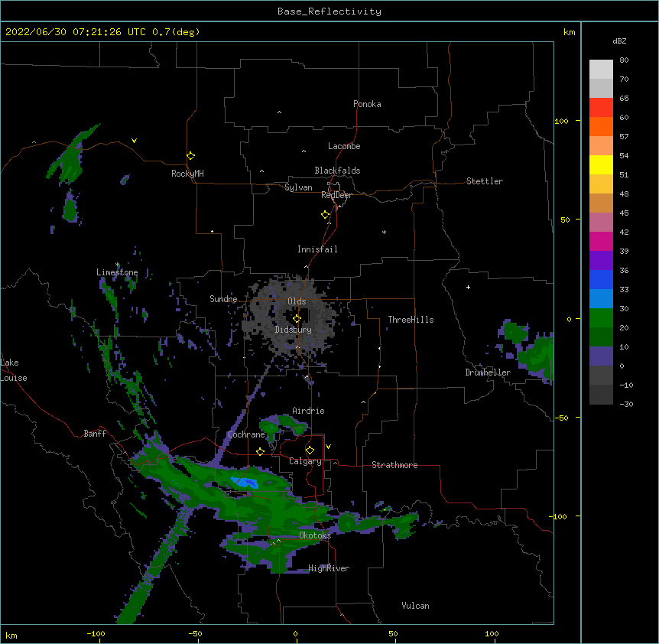Click the Blackfalds label
659x644 pixels.
337,171
